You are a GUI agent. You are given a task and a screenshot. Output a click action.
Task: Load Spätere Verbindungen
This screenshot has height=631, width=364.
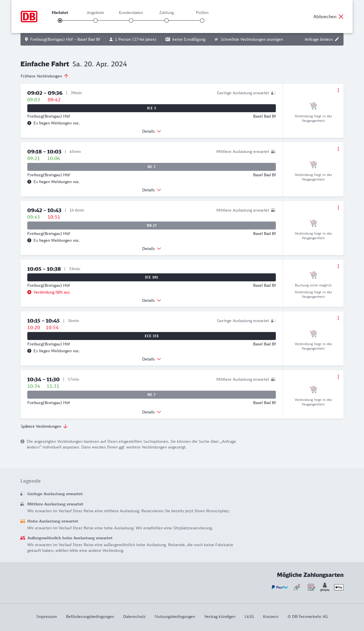[x=44, y=426]
